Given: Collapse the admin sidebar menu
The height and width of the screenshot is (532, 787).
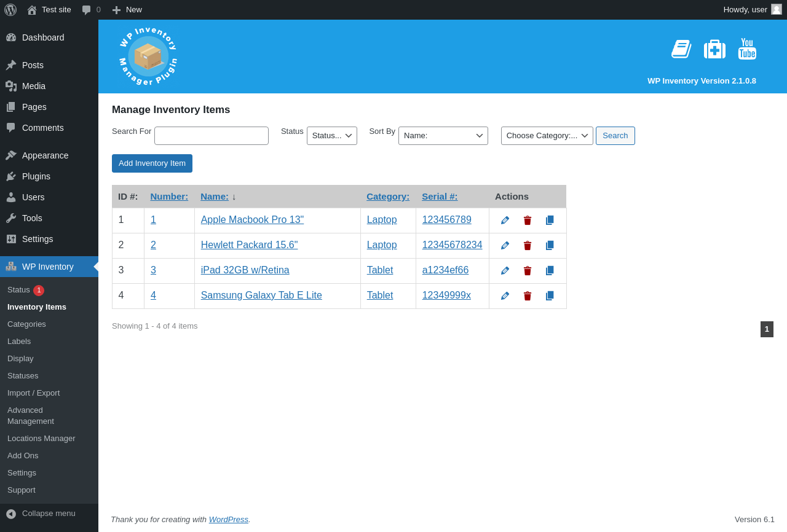Looking at the screenshot, I should click(x=49, y=514).
